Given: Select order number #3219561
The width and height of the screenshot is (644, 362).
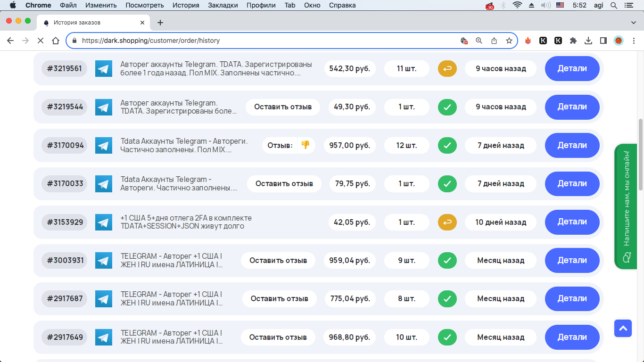Looking at the screenshot, I should 65,69.
